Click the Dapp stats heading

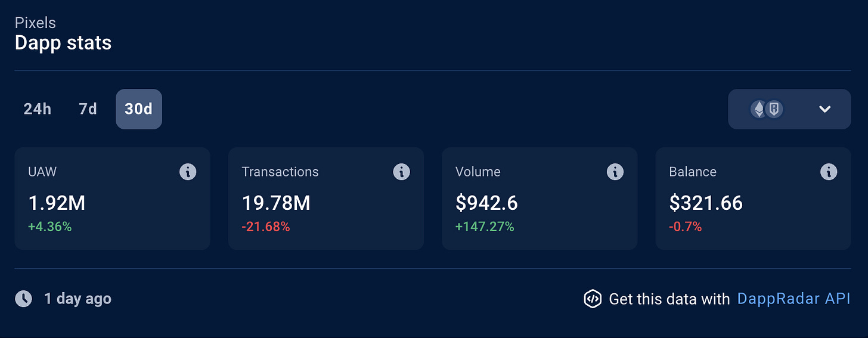pyautogui.click(x=63, y=43)
